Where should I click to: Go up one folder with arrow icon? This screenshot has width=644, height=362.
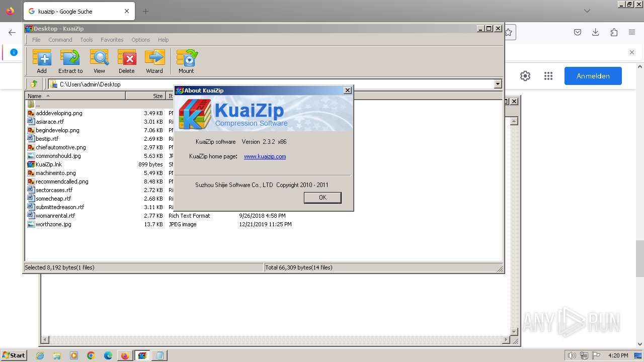point(34,84)
